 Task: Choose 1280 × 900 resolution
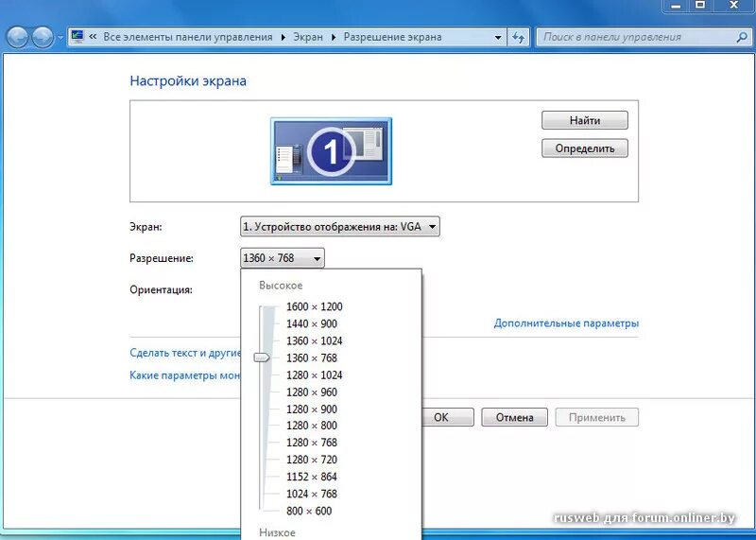(312, 409)
